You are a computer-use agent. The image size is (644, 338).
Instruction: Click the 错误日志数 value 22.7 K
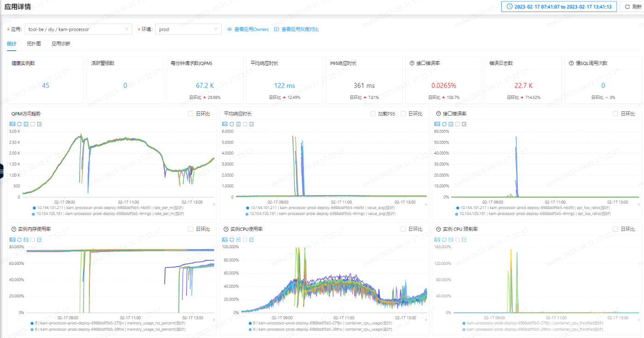pos(523,86)
